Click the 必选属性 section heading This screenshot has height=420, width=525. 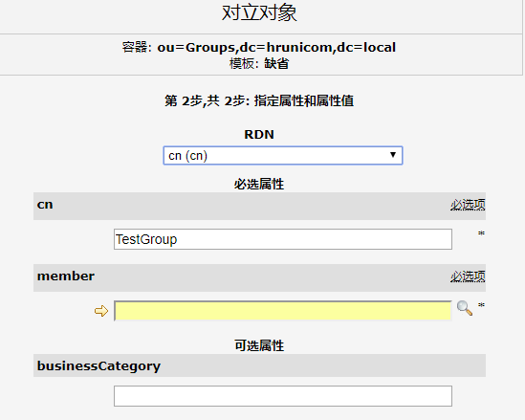tap(259, 184)
